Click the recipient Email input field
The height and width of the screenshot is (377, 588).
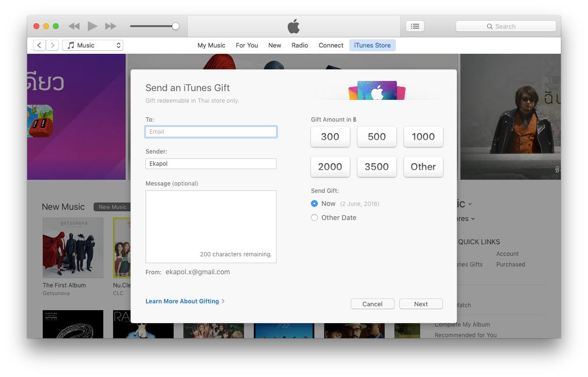[211, 132]
